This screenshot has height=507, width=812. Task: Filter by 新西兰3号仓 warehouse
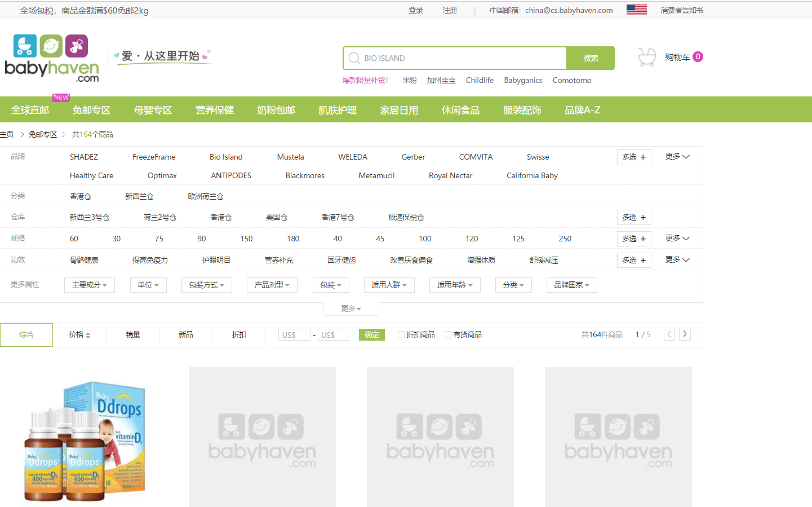pyautogui.click(x=90, y=217)
